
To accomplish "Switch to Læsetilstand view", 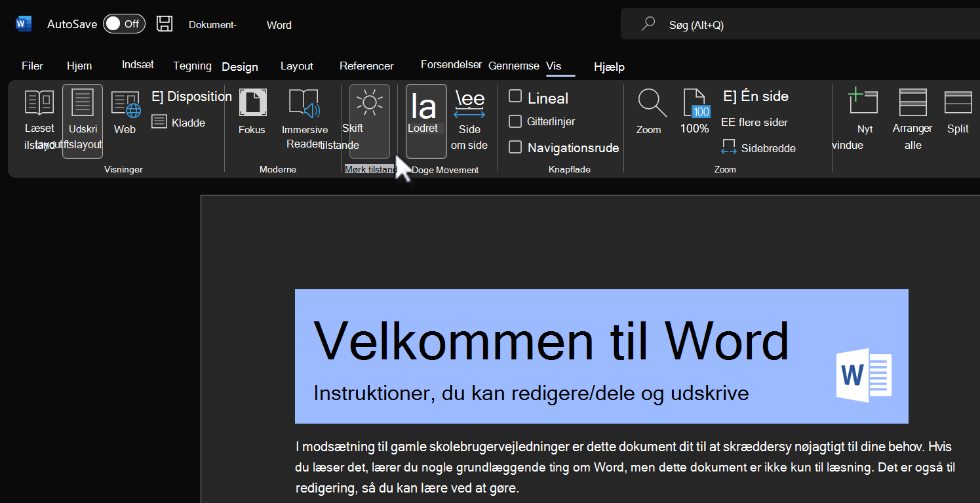I will (x=39, y=120).
